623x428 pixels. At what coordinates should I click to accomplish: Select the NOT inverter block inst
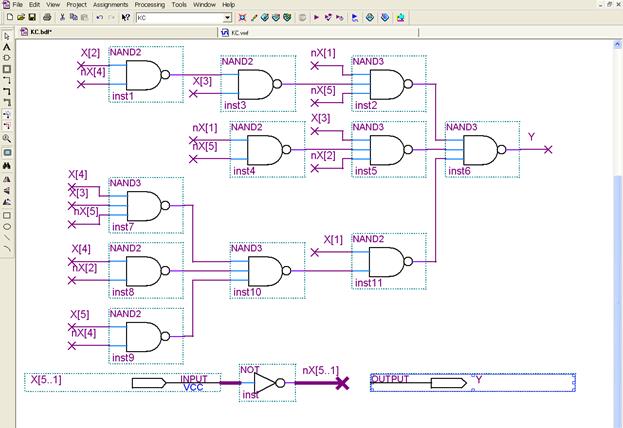tap(265, 383)
